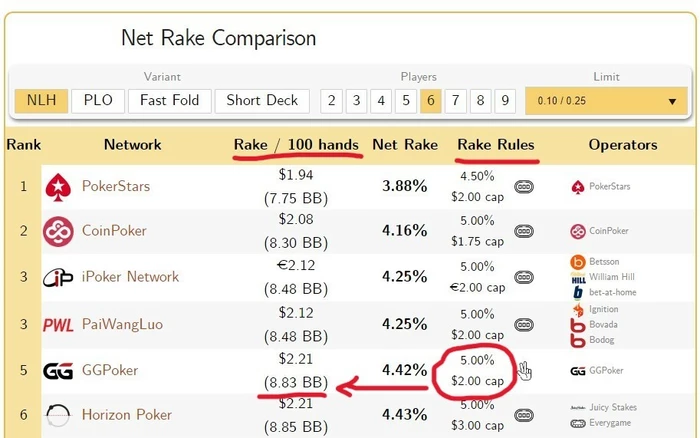Open the Limit dropdown showing 0.10 / 0.25

[x=606, y=101]
